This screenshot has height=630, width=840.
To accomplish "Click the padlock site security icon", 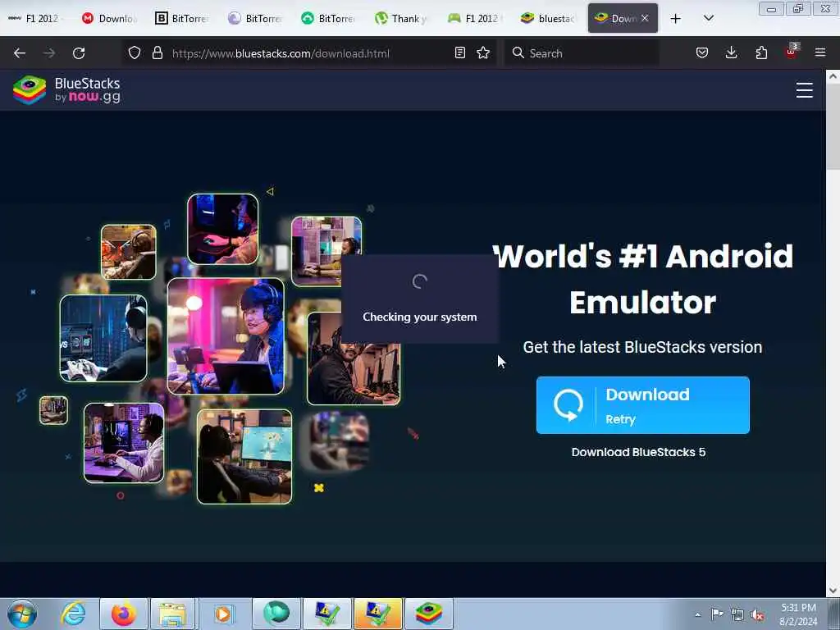I will [157, 53].
